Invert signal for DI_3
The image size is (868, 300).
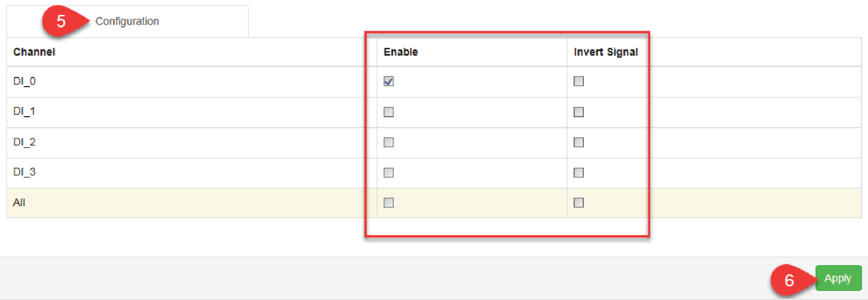(578, 173)
